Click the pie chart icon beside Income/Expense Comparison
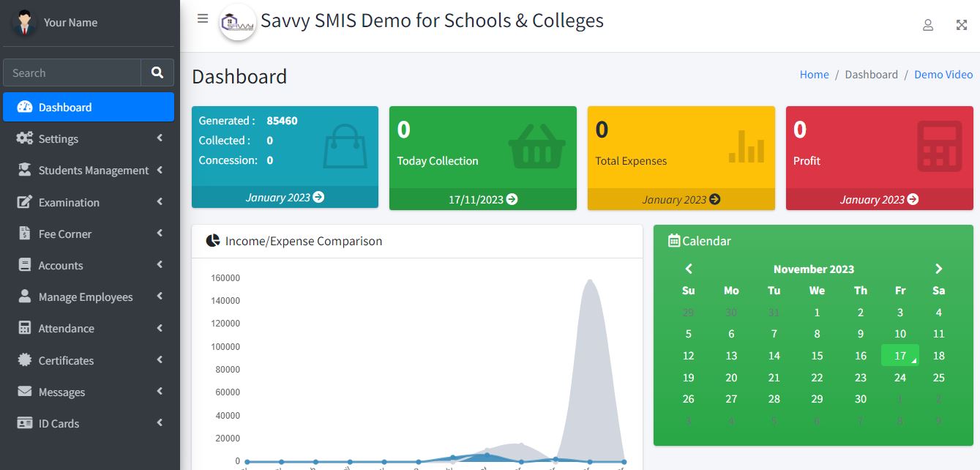Image resolution: width=980 pixels, height=470 pixels. [213, 241]
